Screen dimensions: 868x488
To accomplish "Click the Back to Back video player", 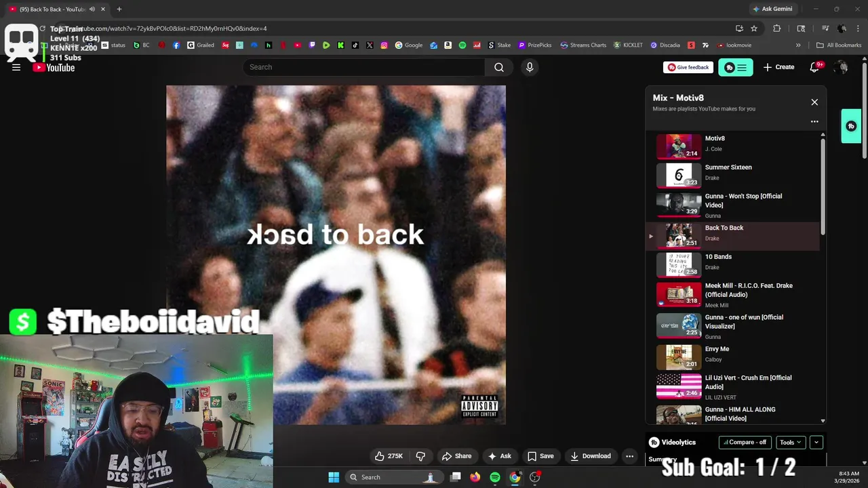I will click(336, 255).
